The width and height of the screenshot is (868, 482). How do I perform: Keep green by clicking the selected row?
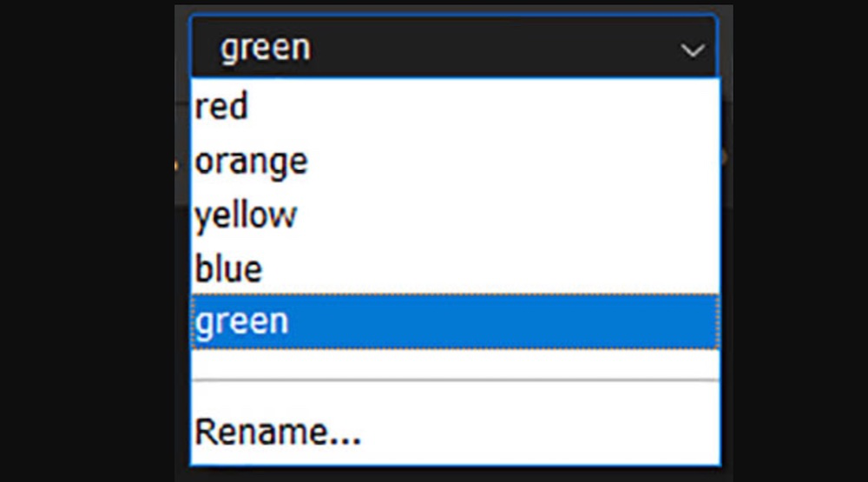453,321
